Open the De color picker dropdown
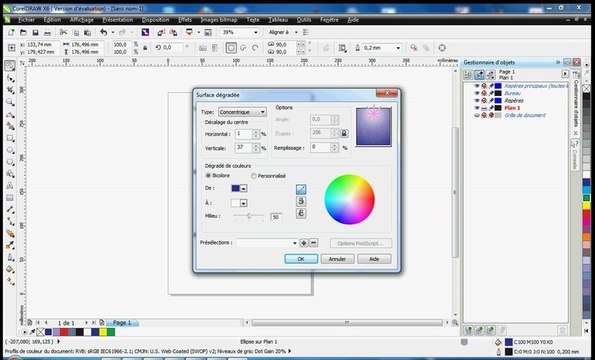This screenshot has width=595, height=360. pyautogui.click(x=244, y=188)
